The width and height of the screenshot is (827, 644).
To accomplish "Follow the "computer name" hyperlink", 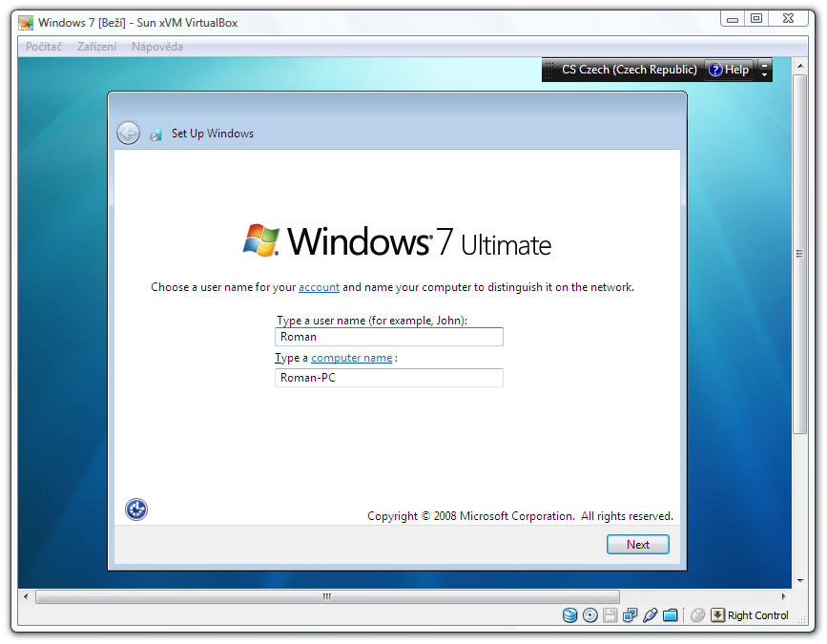I will tap(352, 358).
